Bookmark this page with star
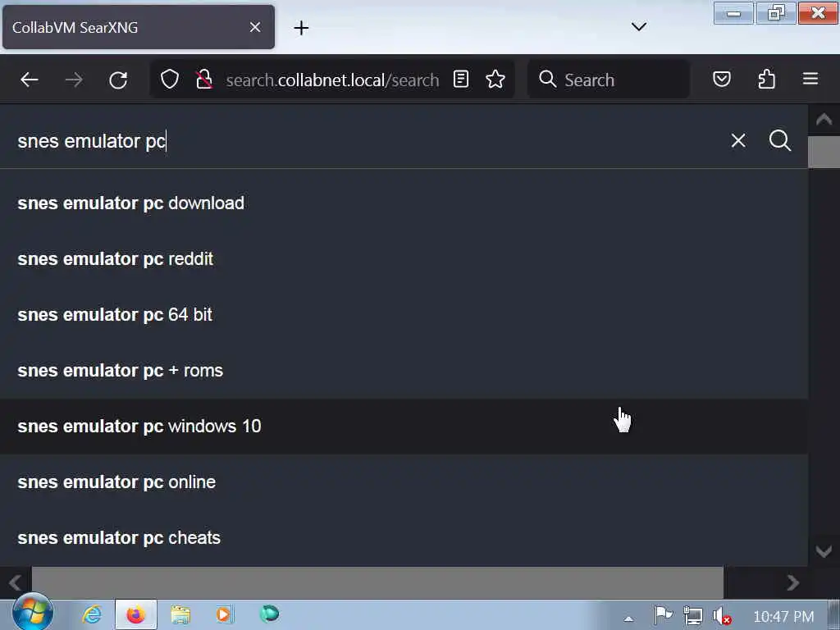 click(x=495, y=80)
